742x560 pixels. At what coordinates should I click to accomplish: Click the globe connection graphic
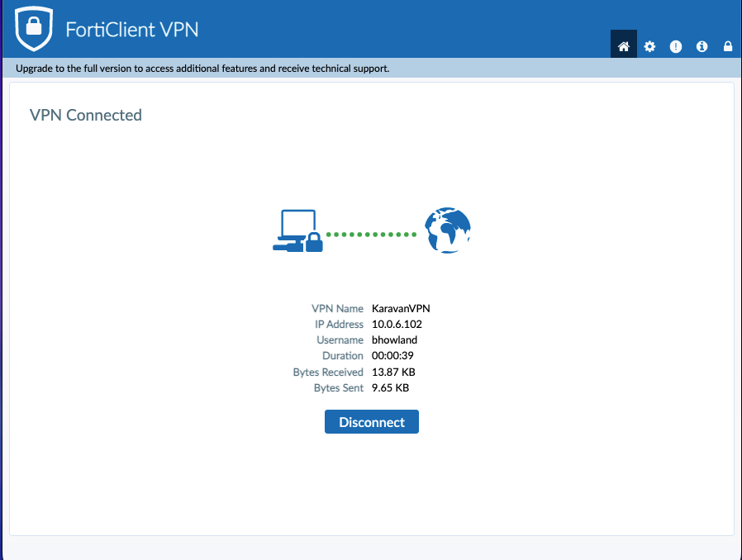point(447,230)
